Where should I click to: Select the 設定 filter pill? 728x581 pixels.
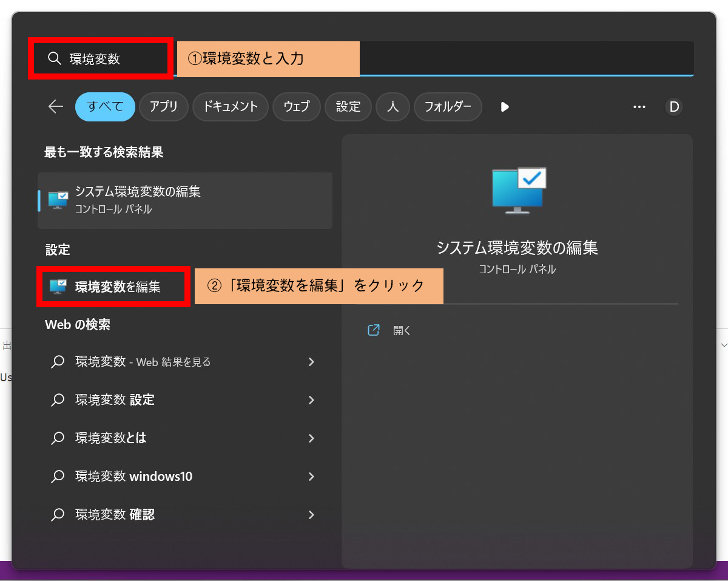pos(348,106)
